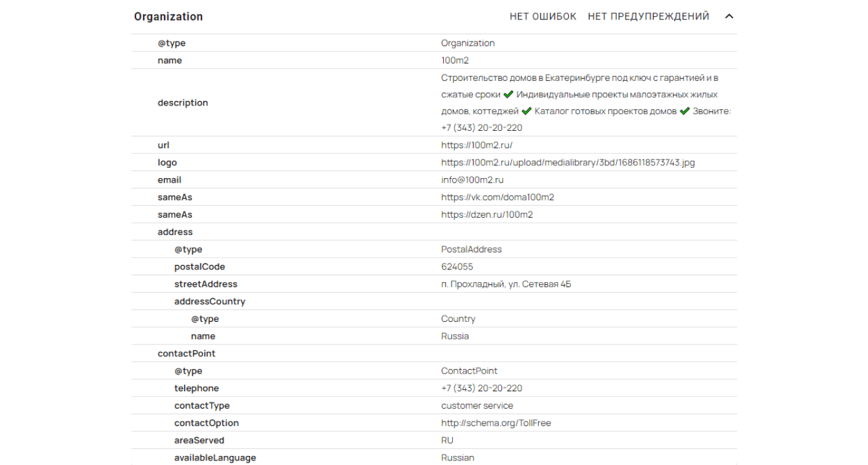Select the address property row
The height and width of the screenshot is (465, 868).
click(x=175, y=232)
